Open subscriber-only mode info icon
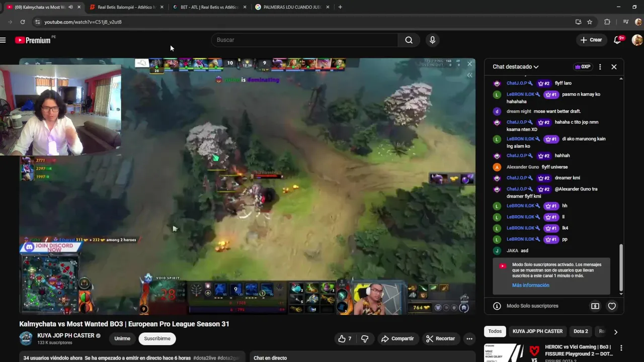The image size is (644, 362). tap(497, 306)
